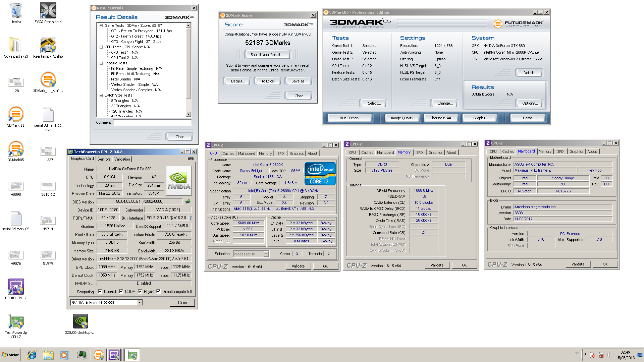The height and width of the screenshot is (362, 644).
Task: Click Submit Your Results button
Action: click(x=268, y=55)
